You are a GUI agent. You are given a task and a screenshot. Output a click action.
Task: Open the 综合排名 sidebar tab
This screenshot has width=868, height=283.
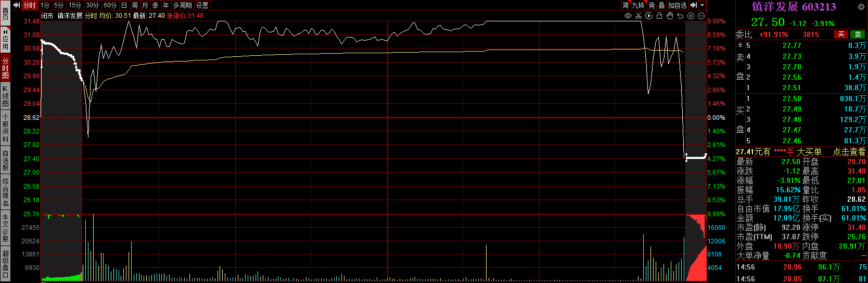5,192
